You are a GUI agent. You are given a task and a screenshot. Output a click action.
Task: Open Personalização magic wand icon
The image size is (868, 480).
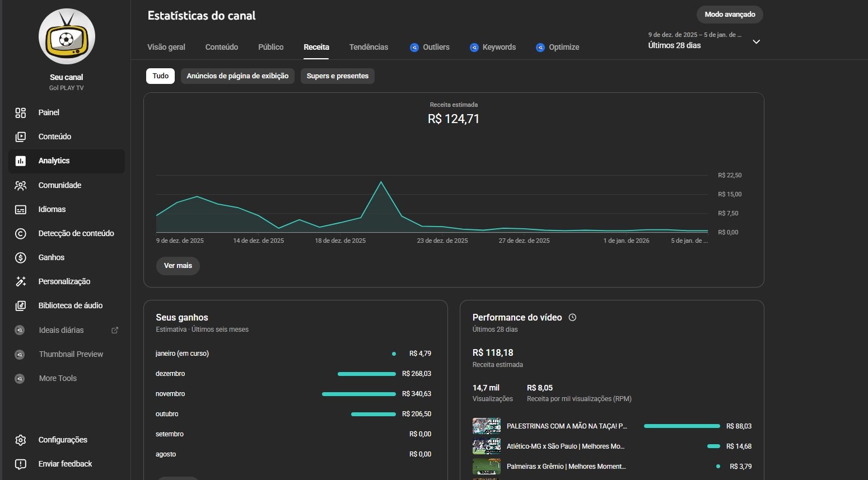click(x=21, y=282)
